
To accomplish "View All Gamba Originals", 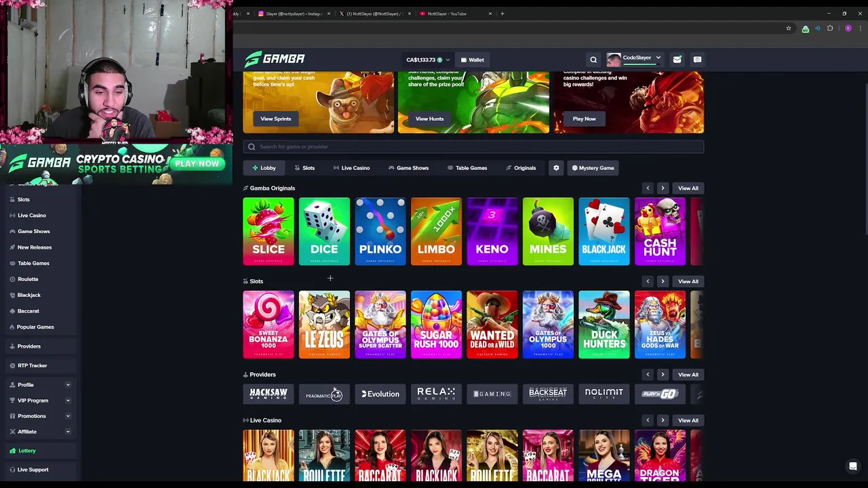I will pyautogui.click(x=688, y=188).
